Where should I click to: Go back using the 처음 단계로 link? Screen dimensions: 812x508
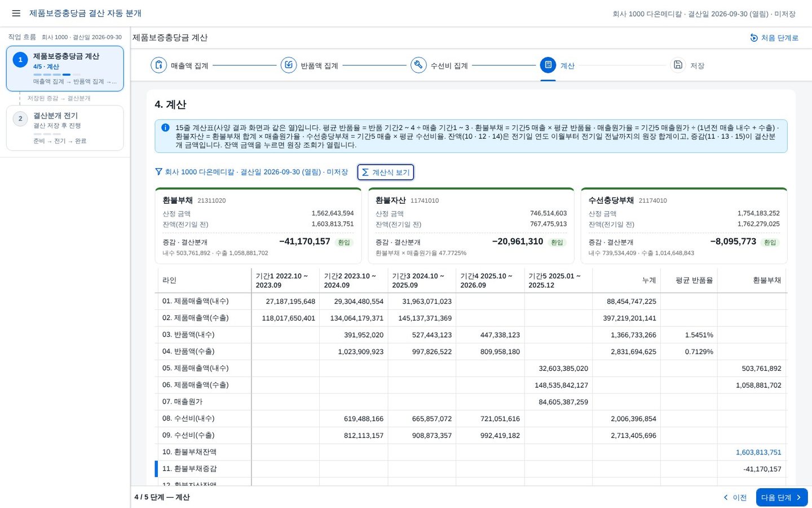coord(774,38)
